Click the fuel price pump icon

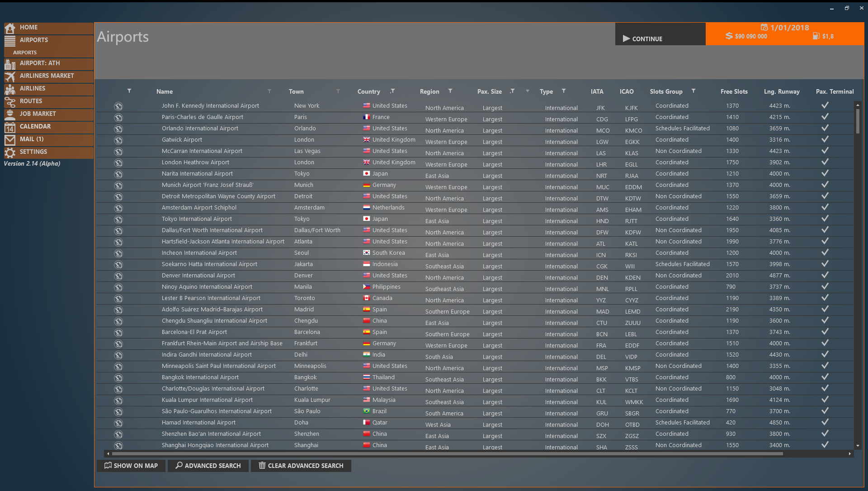pyautogui.click(x=816, y=36)
